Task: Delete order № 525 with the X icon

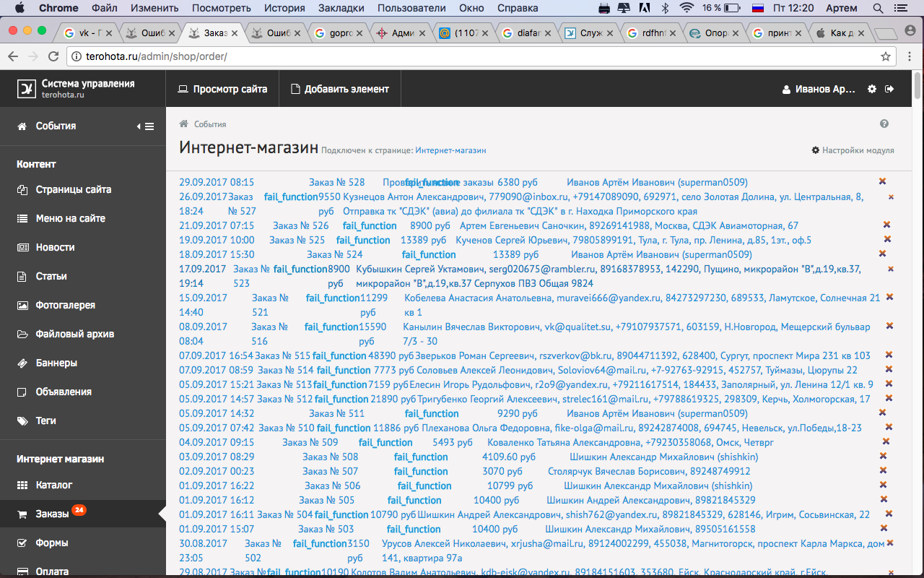Action: pos(887,239)
